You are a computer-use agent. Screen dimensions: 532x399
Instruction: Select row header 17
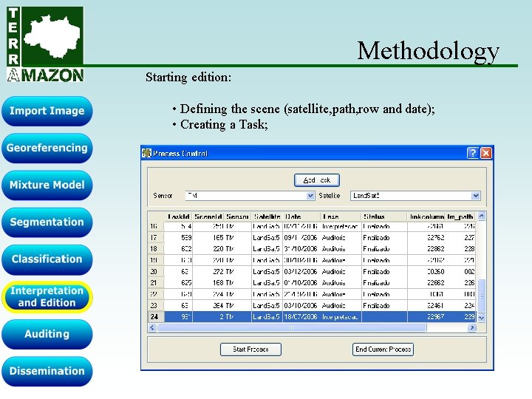click(x=156, y=237)
